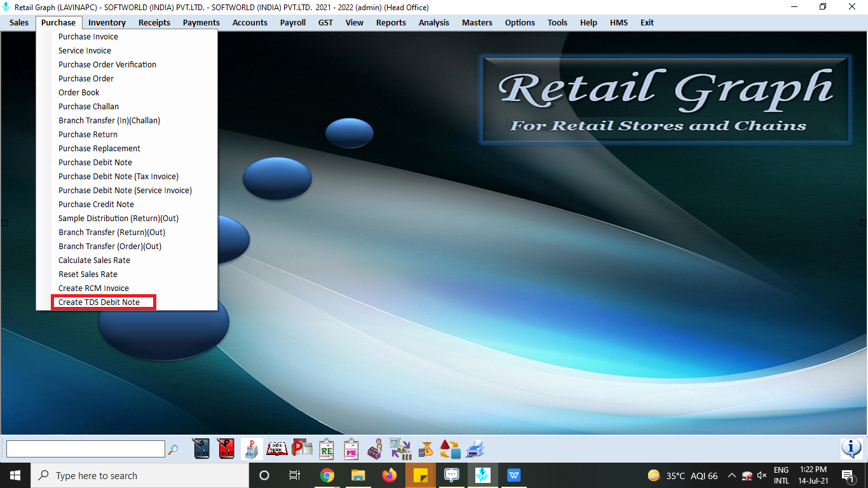The width and height of the screenshot is (868, 488).
Task: Click the Purchase Invoice toolbar icon
Action: point(226,449)
